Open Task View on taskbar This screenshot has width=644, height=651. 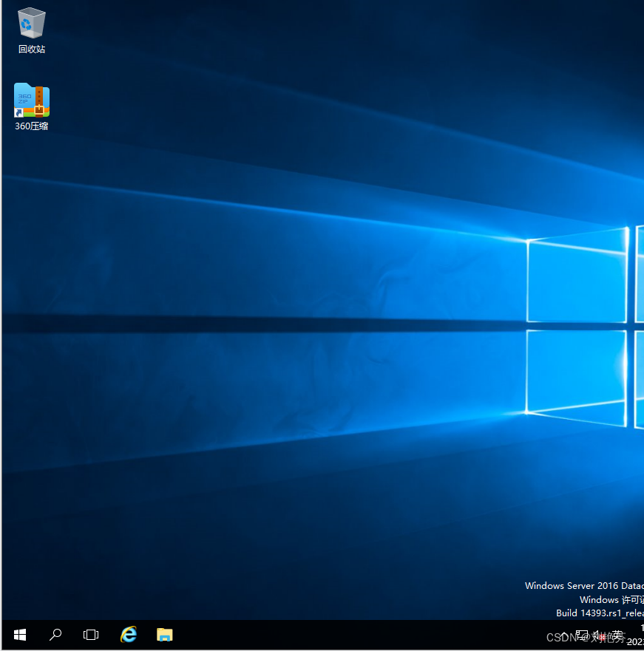click(91, 635)
